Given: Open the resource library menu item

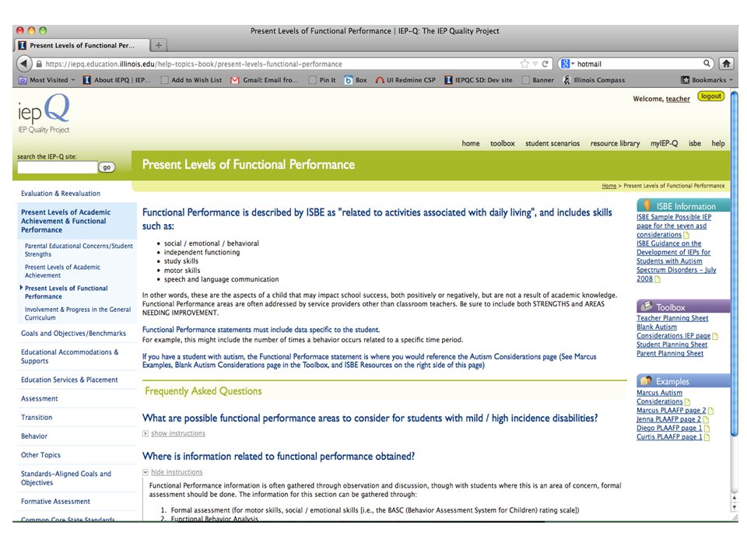Looking at the screenshot, I should [615, 143].
